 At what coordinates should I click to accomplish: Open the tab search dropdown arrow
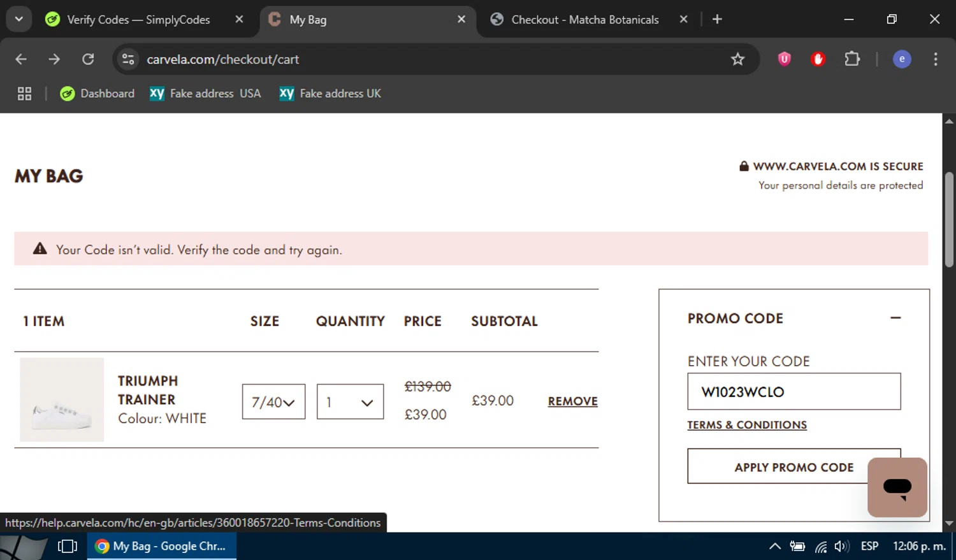pos(19,19)
